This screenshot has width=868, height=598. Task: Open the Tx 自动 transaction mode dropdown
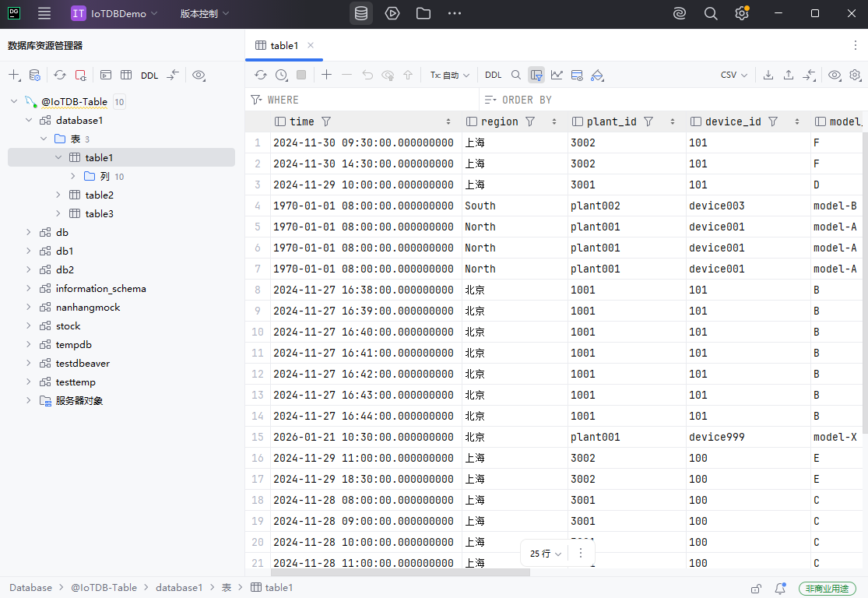coord(450,75)
